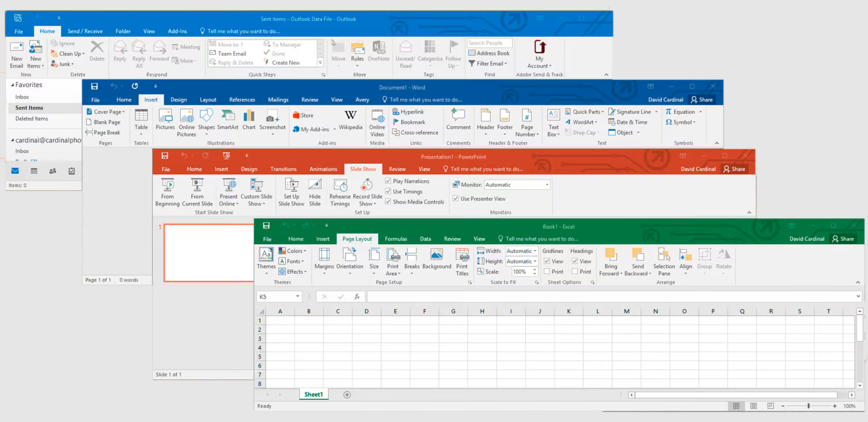Click the Save icon in Word title bar
868x422 pixels.
94,87
